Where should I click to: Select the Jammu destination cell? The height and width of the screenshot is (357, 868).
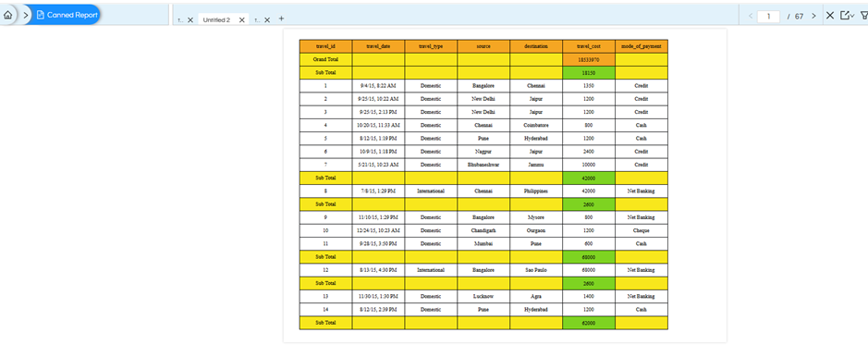536,165
